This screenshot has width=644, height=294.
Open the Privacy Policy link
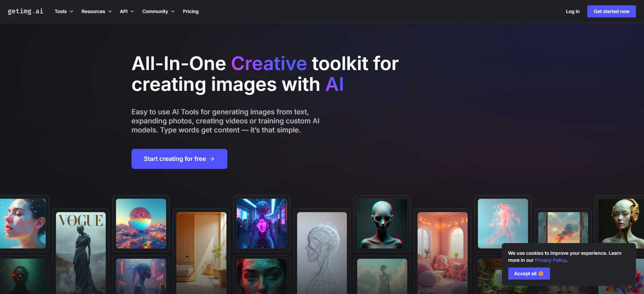click(550, 260)
